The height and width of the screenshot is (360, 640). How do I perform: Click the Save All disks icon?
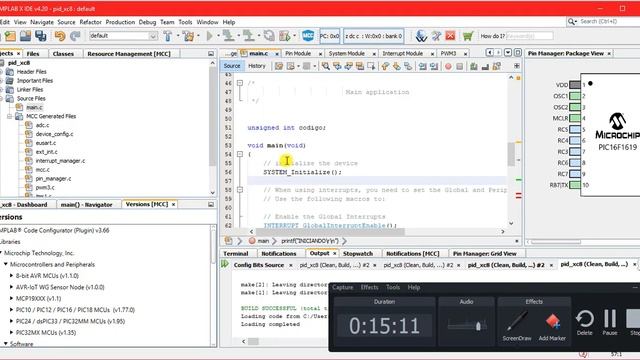40,36
